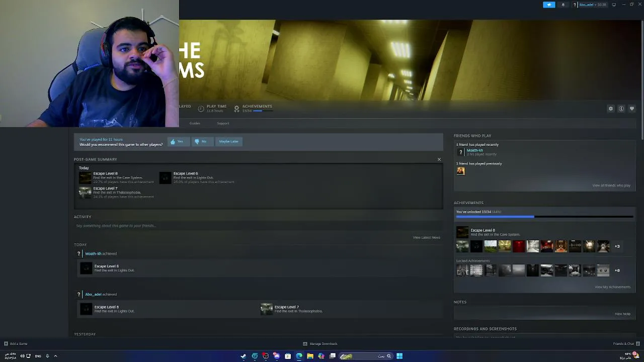Choose Maybe Later for recommendation
The width and height of the screenshot is (644, 362).
pyautogui.click(x=229, y=142)
